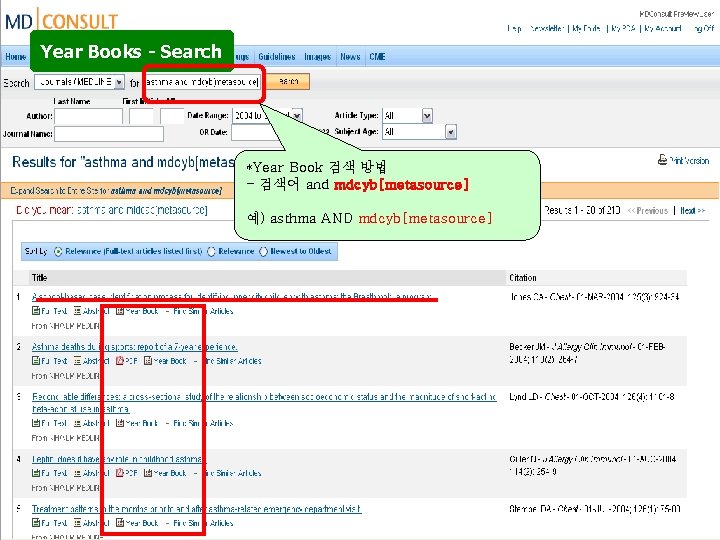This screenshot has height=540, width=720.
Task: Open result 1 article title link
Action: point(231,297)
